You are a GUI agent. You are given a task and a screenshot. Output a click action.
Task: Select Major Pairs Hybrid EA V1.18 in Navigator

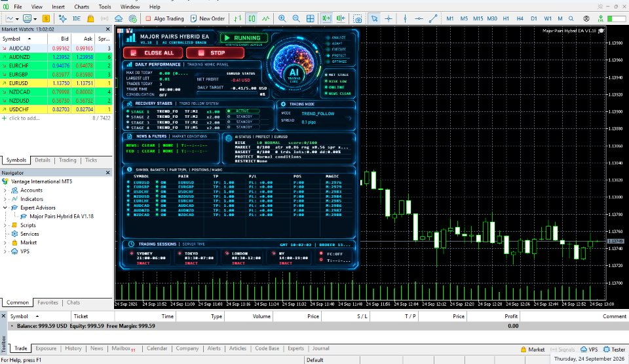coord(62,217)
